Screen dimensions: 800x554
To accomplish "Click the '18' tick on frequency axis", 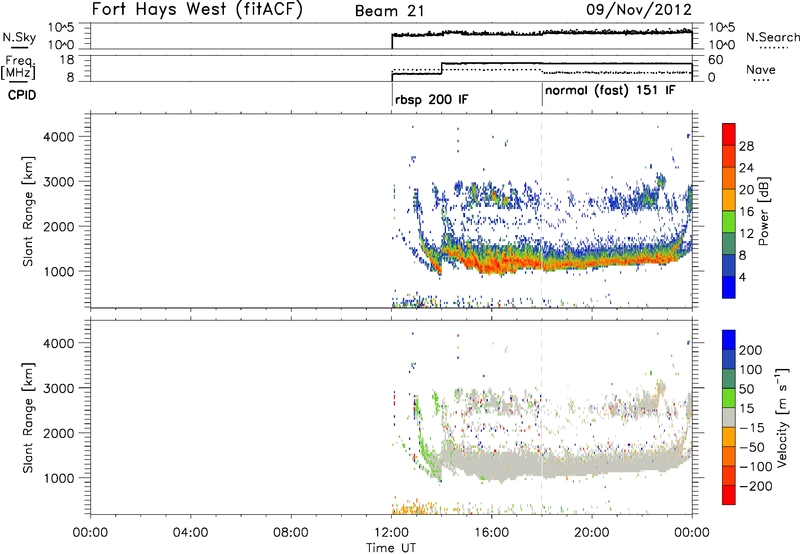I will pyautogui.click(x=67, y=60).
